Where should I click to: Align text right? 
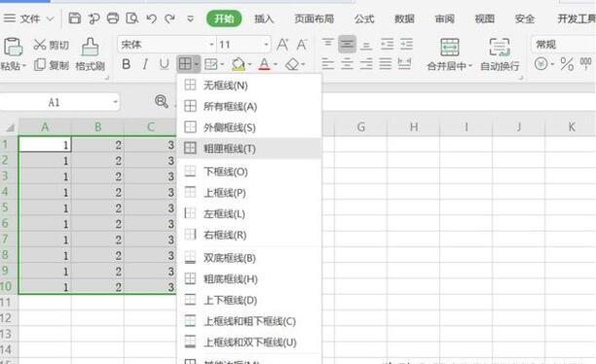(x=366, y=63)
